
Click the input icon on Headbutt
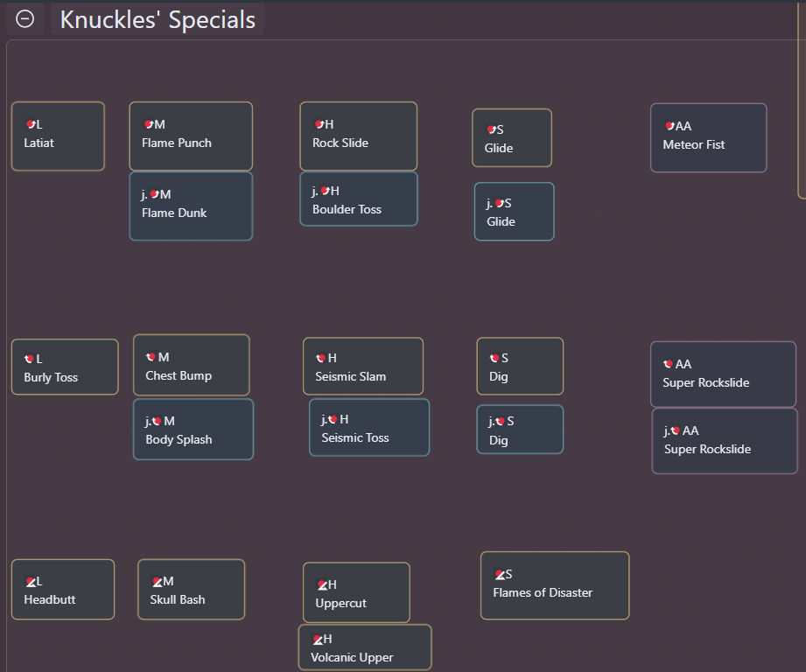pyautogui.click(x=31, y=582)
